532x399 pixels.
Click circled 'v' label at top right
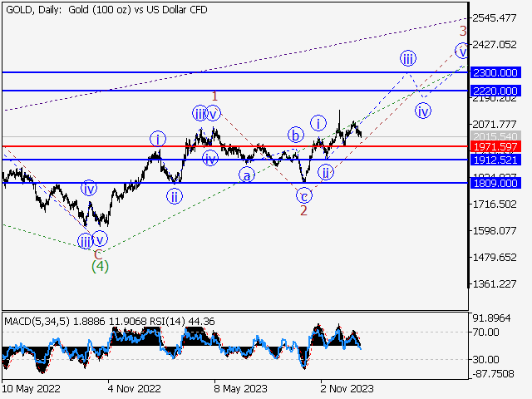pos(461,52)
